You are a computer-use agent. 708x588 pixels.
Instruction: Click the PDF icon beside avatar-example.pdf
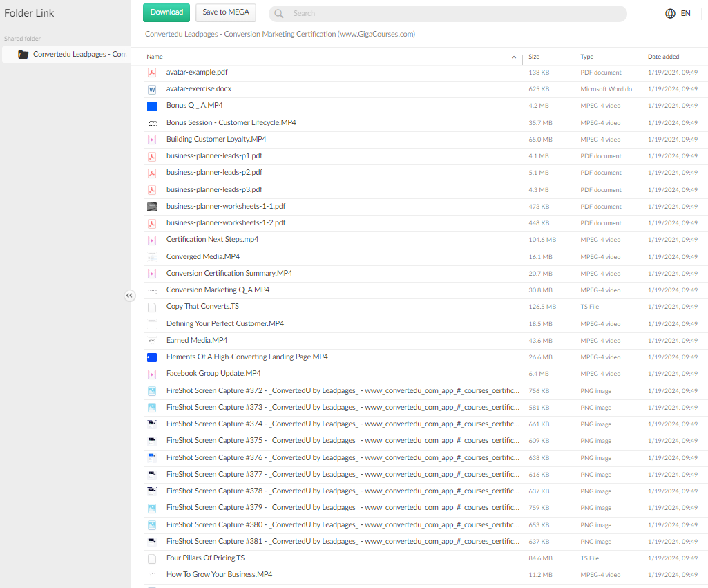click(152, 73)
